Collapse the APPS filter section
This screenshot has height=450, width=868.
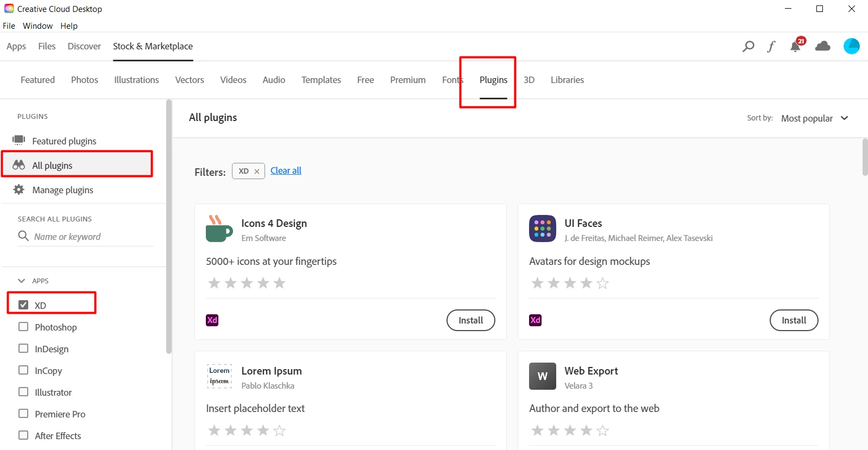[x=22, y=281]
